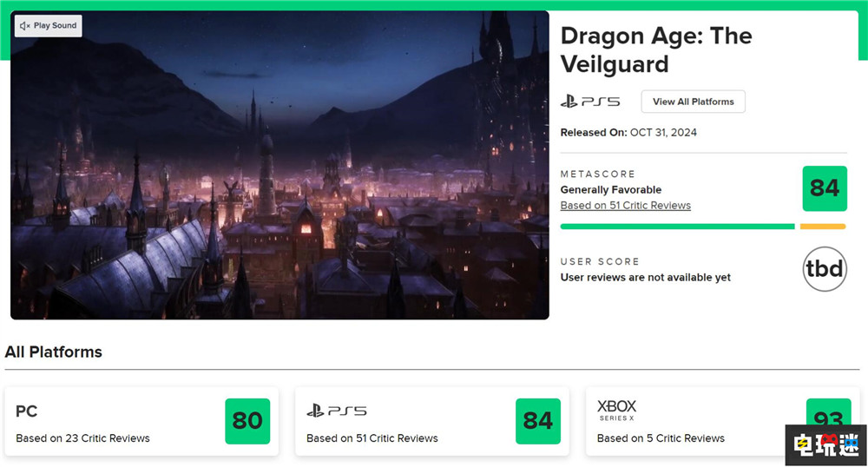Viewport: 868px width, 467px height.
Task: Click the green Metascore 84 badge
Action: point(824,188)
